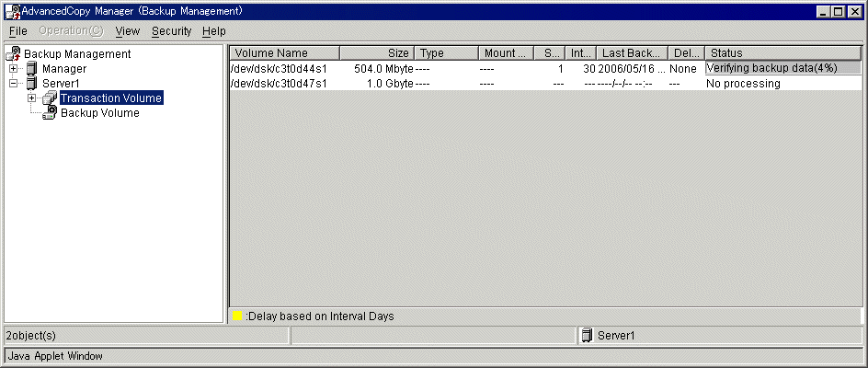Click the server icon in status bar

587,335
